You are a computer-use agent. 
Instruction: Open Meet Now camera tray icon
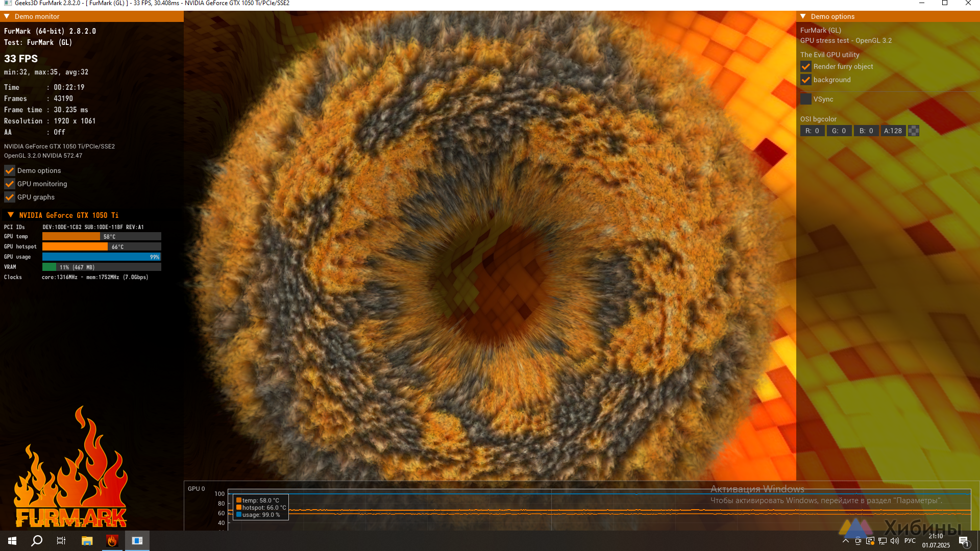(858, 541)
